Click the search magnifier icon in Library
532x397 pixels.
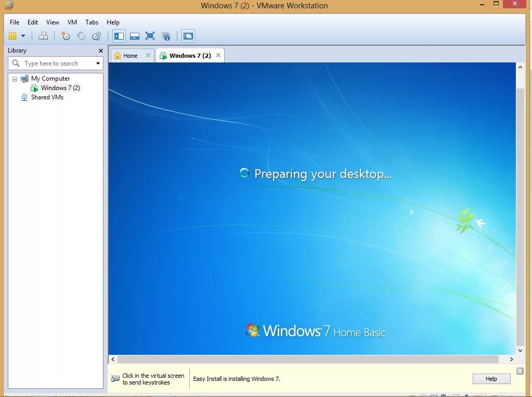16,63
